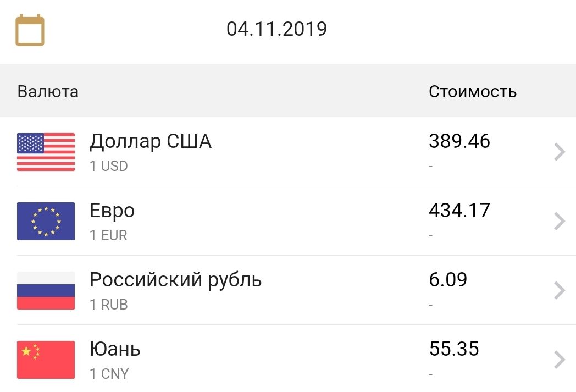Open the Юань currency entry
The height and width of the screenshot is (392, 576).
point(288,358)
